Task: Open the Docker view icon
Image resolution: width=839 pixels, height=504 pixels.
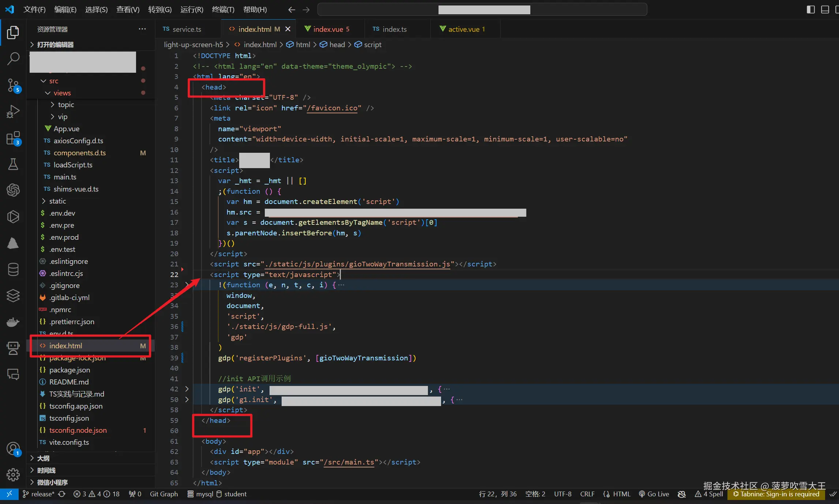Action: pyautogui.click(x=13, y=322)
